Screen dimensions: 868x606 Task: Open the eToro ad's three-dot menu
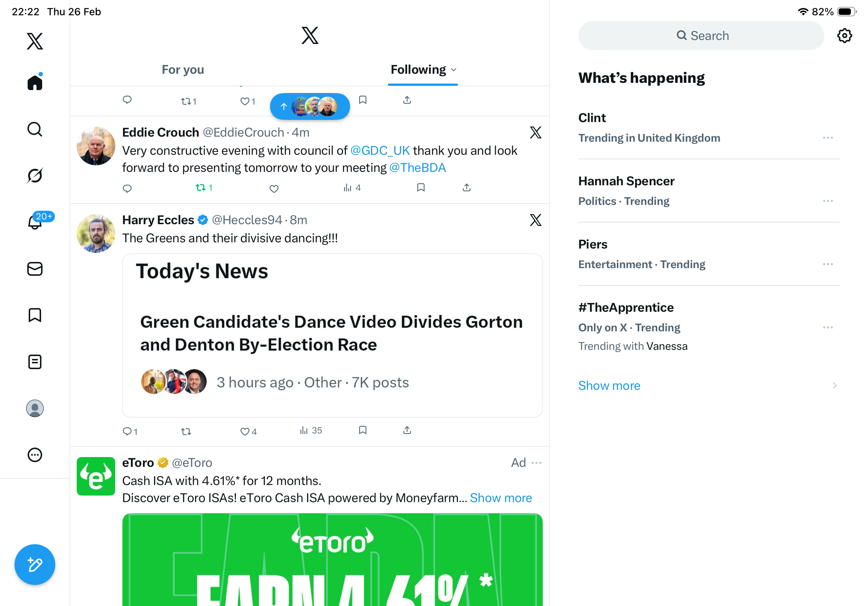[x=537, y=463]
